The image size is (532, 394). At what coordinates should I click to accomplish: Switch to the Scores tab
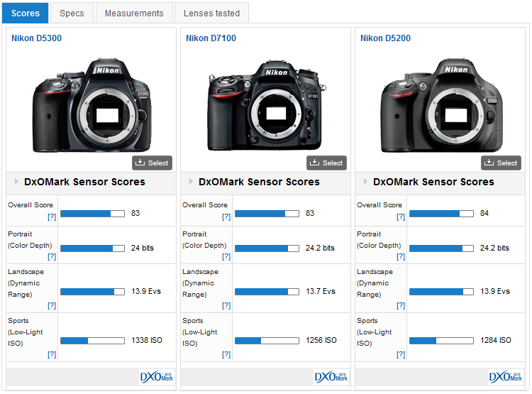[25, 13]
